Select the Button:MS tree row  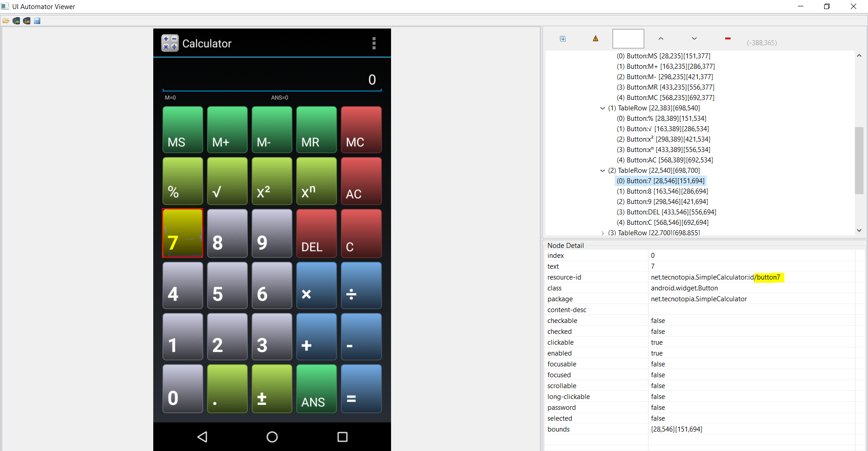coord(663,56)
